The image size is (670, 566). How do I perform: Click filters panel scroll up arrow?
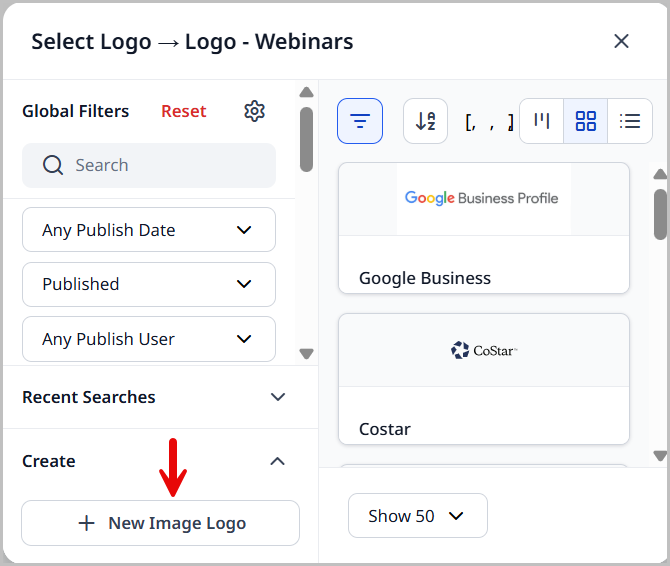pos(306,92)
